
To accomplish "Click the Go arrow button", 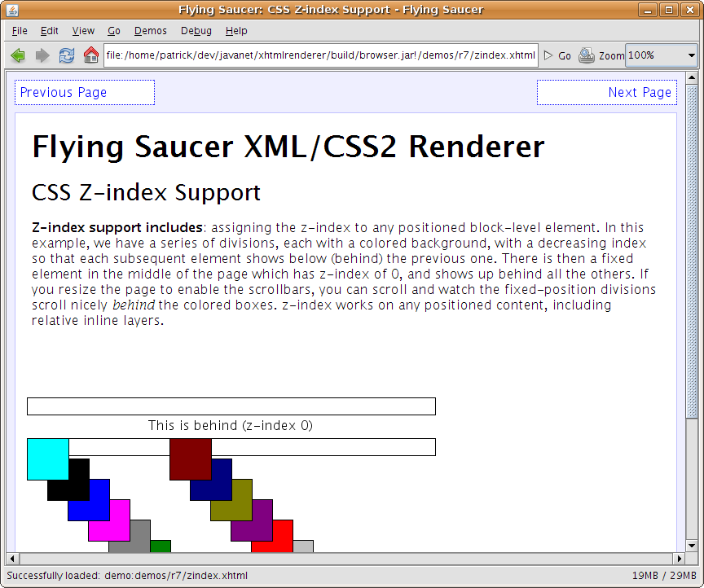I will coord(557,55).
